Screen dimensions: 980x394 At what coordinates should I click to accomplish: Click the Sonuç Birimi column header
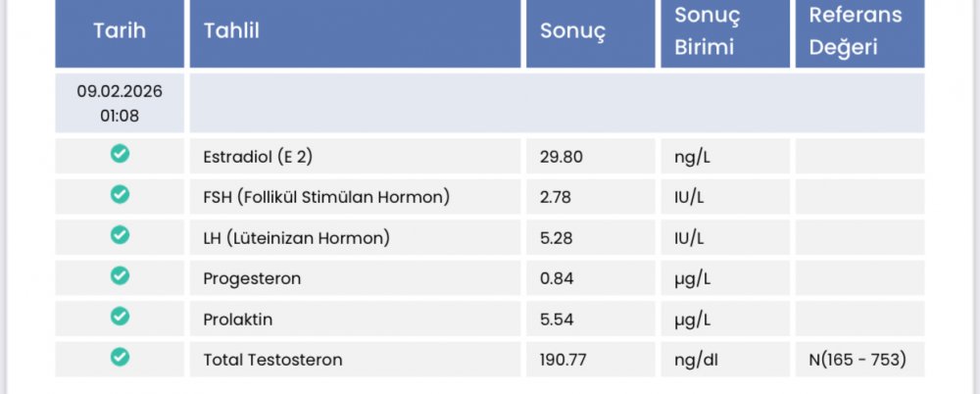tap(725, 31)
